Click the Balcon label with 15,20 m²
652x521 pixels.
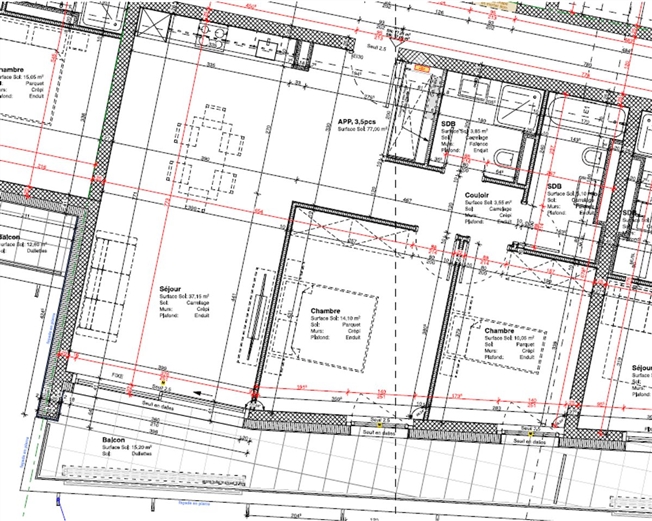(x=114, y=440)
